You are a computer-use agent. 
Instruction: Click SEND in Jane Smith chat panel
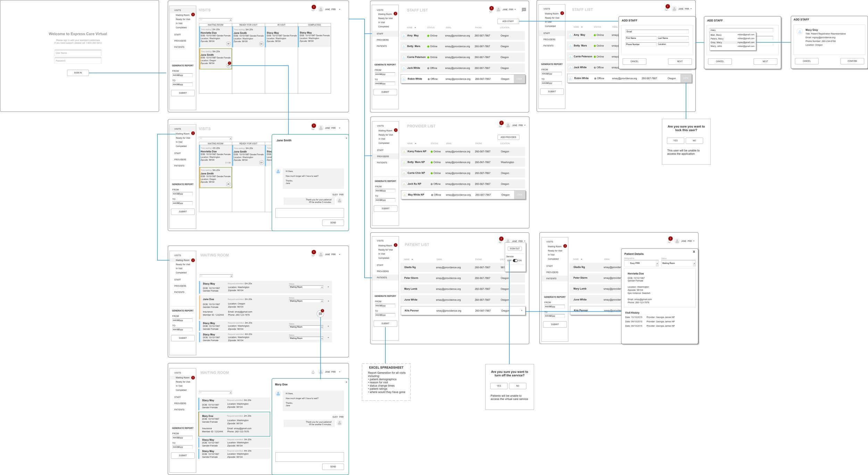click(x=333, y=223)
